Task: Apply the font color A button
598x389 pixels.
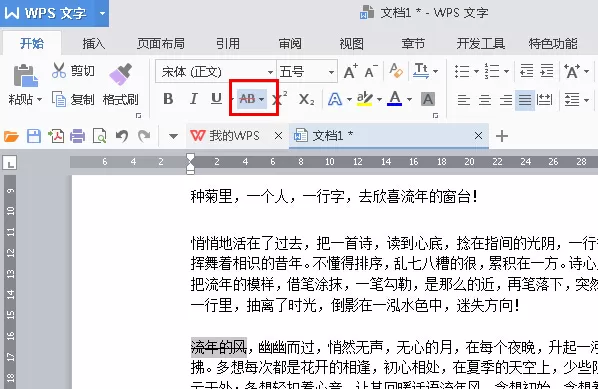Action: (394, 99)
